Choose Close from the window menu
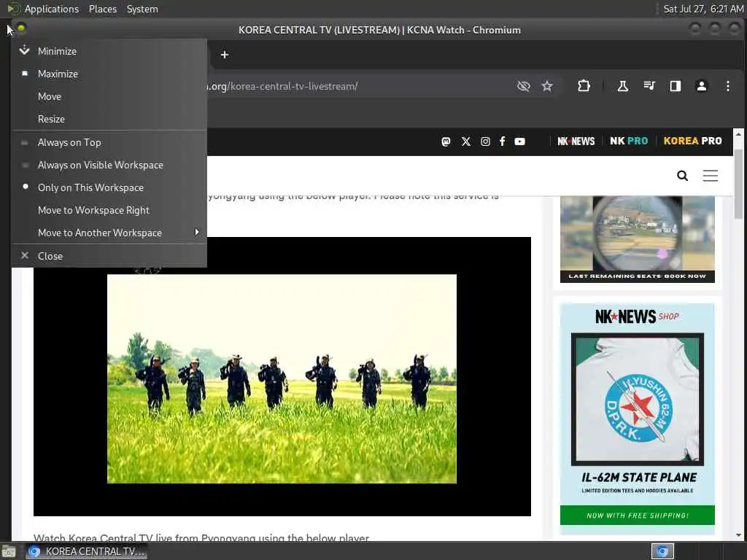 coord(109,256)
